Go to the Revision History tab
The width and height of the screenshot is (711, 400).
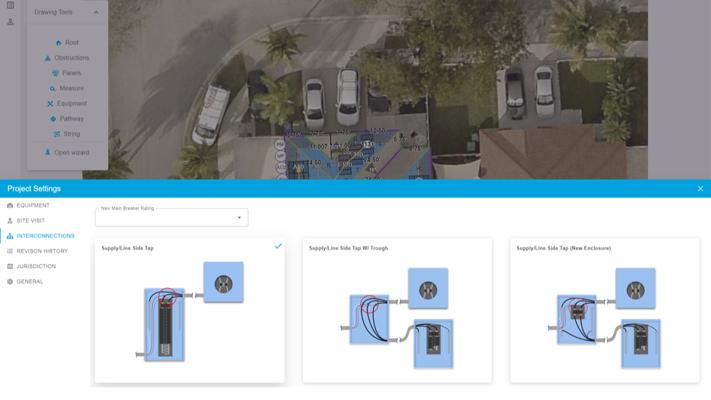pos(42,251)
